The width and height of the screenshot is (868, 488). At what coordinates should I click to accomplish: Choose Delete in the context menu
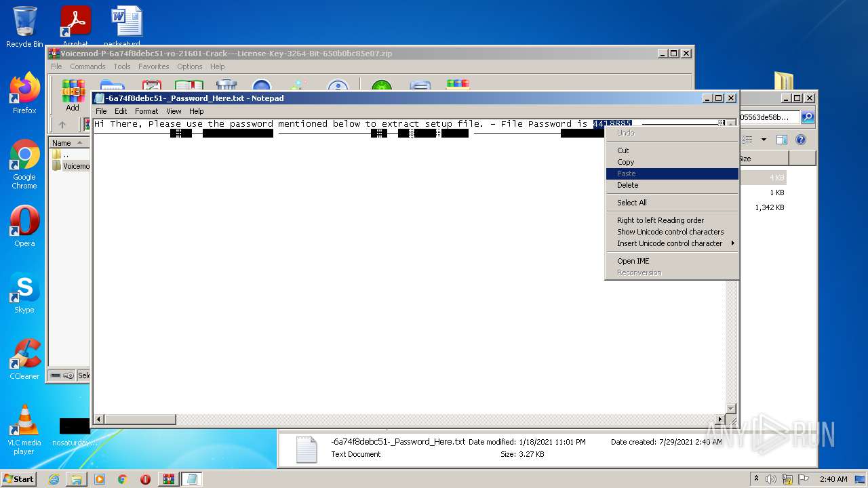(x=671, y=185)
